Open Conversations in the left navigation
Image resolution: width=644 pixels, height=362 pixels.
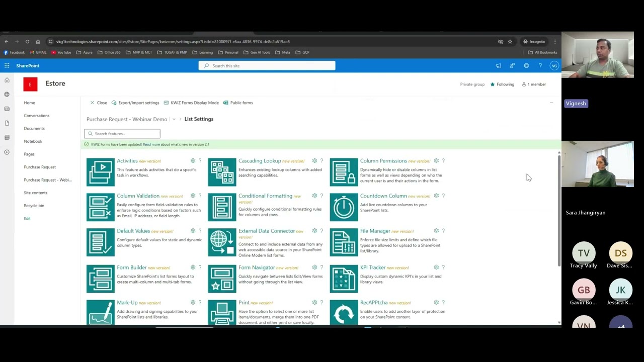[36, 116]
